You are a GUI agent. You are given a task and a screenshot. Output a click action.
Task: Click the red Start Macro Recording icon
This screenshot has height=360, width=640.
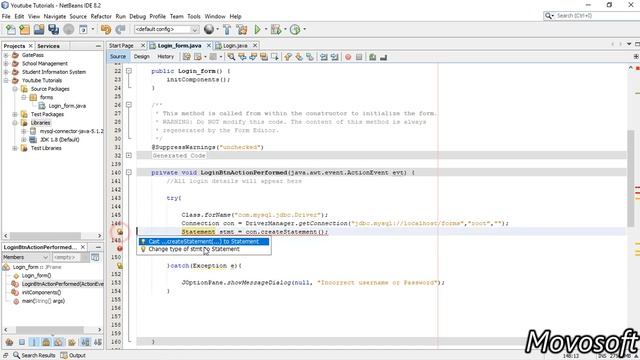[348, 57]
